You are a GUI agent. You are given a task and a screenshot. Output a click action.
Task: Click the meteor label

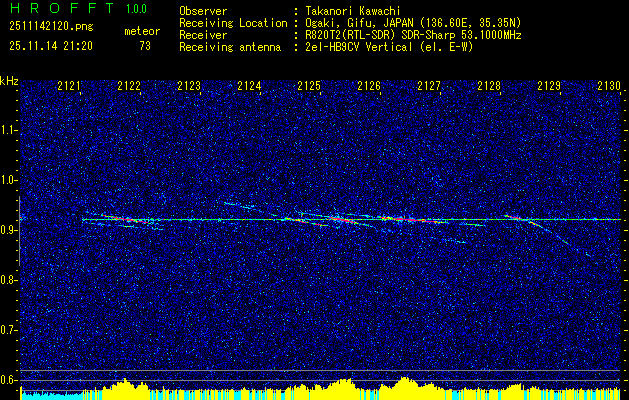pos(142,31)
